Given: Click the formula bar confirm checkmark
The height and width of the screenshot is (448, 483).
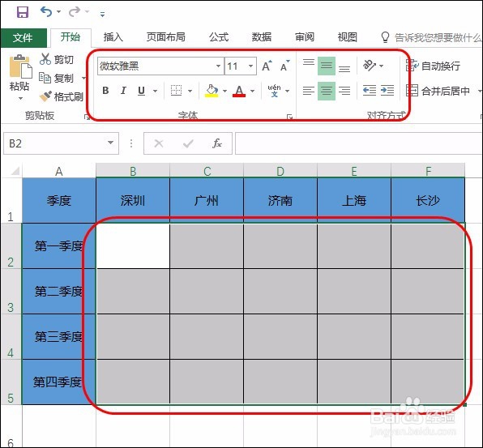Looking at the screenshot, I should pos(188,143).
